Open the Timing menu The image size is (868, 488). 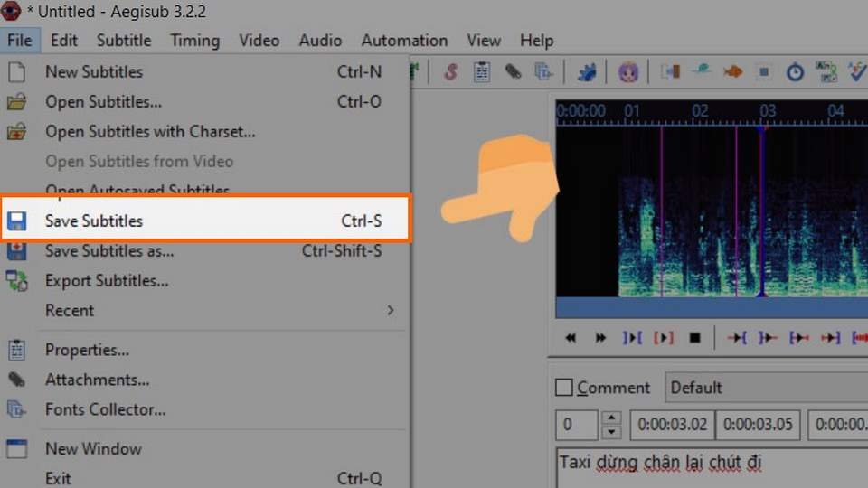point(195,41)
